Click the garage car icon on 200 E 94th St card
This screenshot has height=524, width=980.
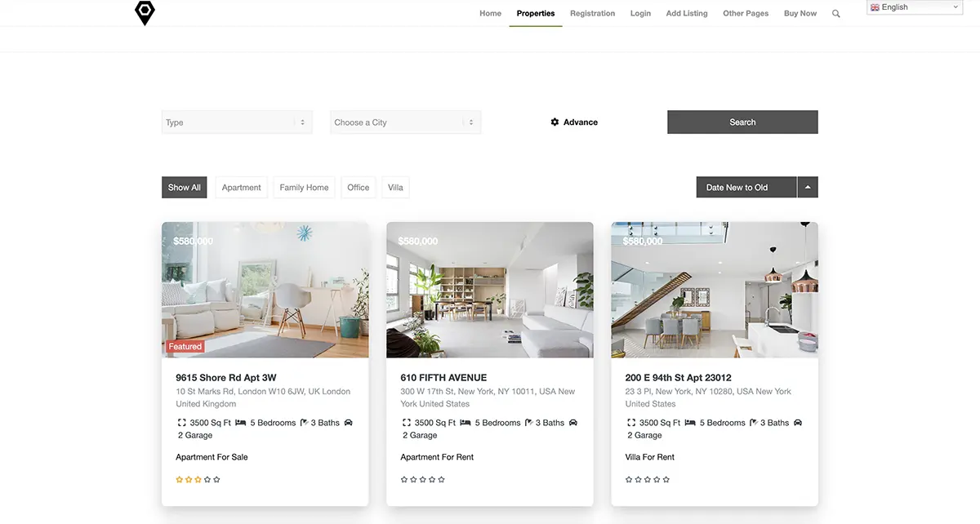coord(798,423)
